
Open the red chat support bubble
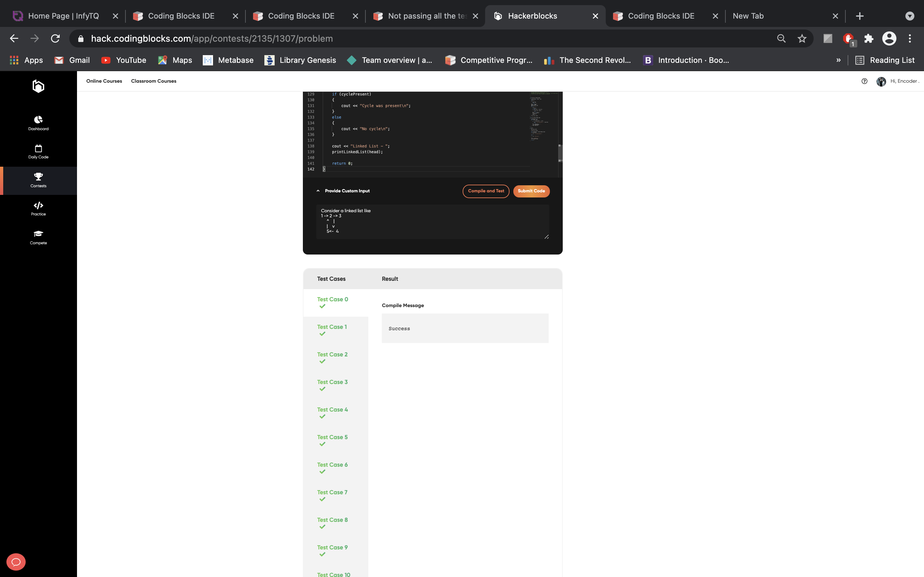point(16,562)
